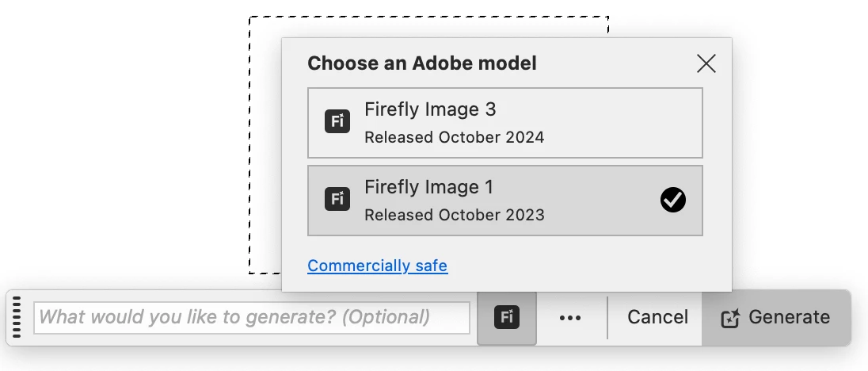Grab the taskbar drag handle

pyautogui.click(x=17, y=318)
